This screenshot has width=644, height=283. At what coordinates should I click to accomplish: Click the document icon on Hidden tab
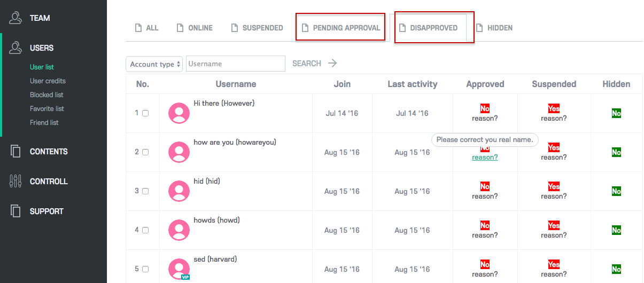point(480,28)
